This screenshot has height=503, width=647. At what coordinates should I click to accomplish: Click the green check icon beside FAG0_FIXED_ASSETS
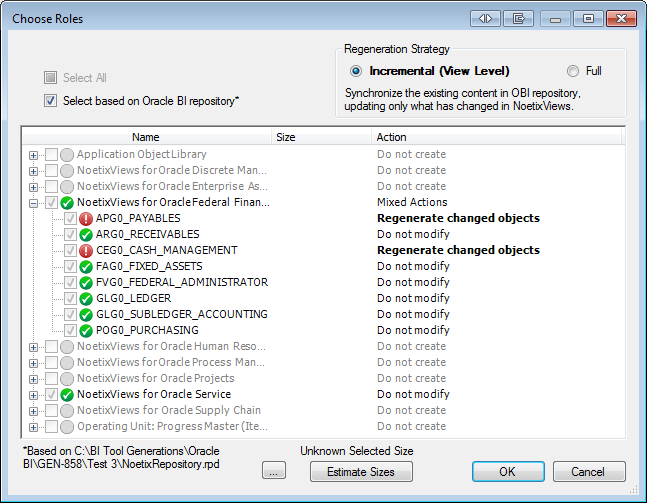[x=86, y=267]
